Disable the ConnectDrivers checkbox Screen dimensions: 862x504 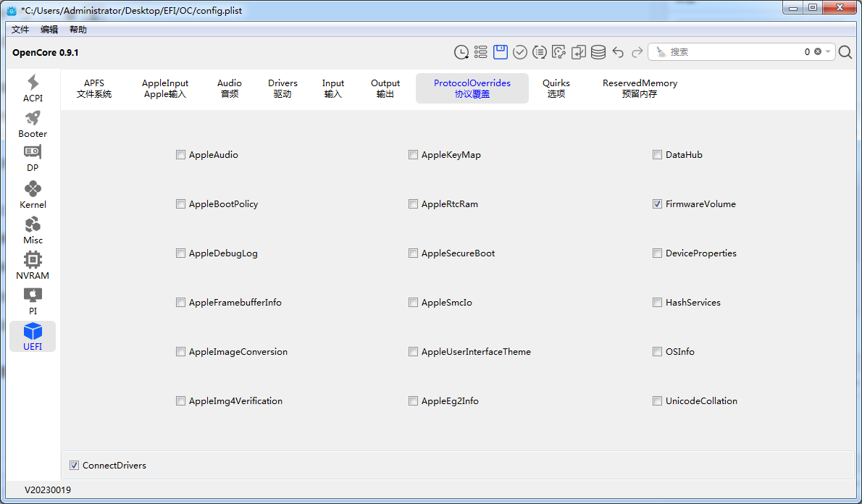pos(74,466)
